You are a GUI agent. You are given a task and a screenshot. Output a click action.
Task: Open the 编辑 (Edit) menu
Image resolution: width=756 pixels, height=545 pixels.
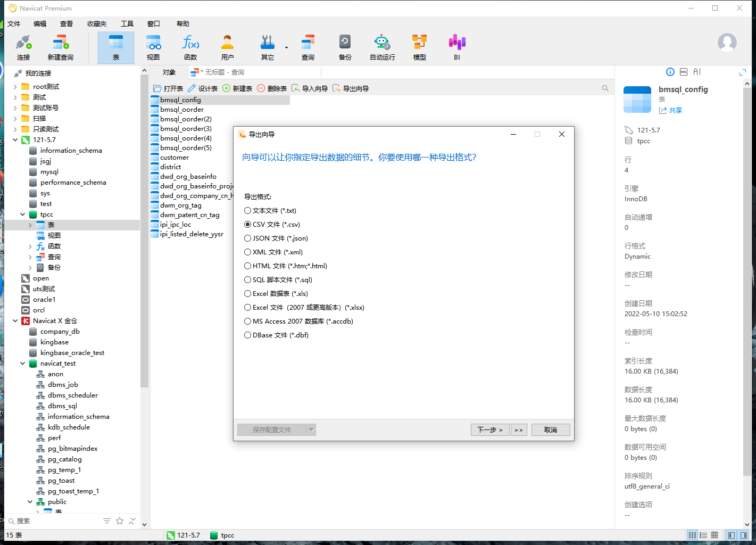pos(40,23)
